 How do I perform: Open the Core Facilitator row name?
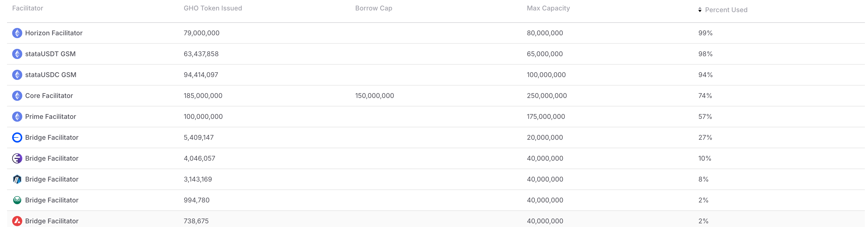pyautogui.click(x=49, y=96)
